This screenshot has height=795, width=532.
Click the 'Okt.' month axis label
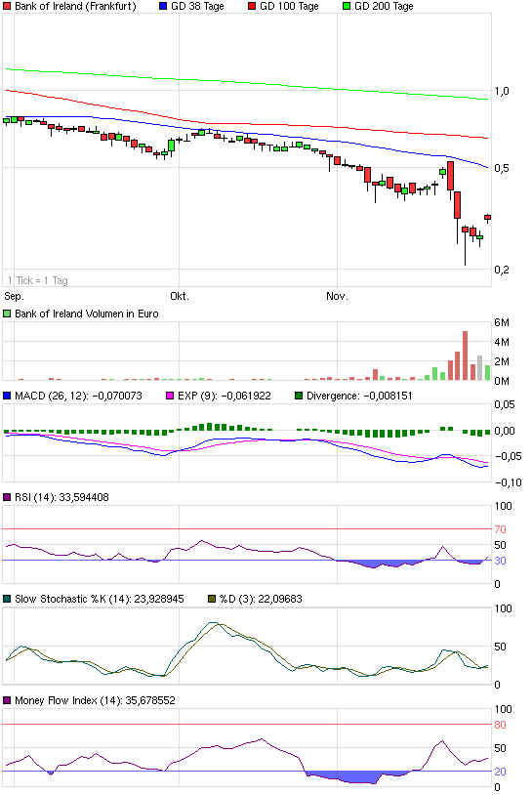[x=180, y=296]
